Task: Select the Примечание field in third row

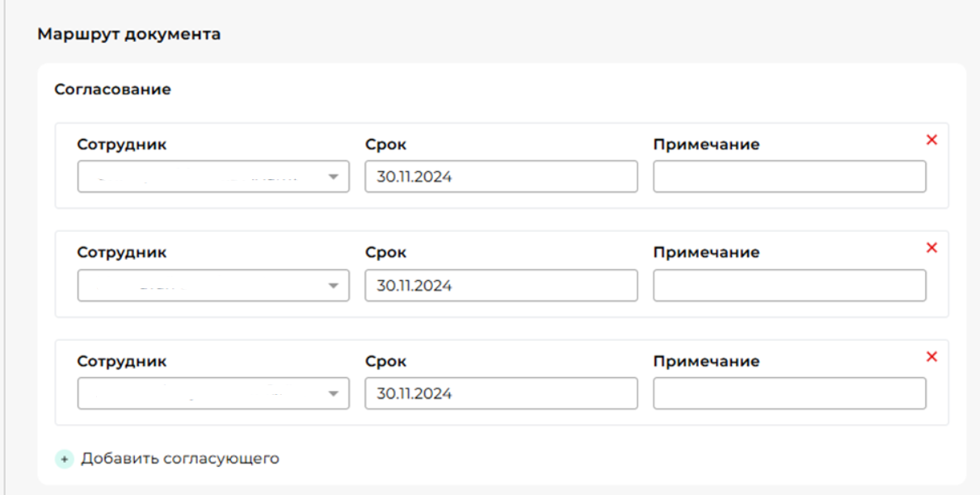Action: click(x=789, y=393)
